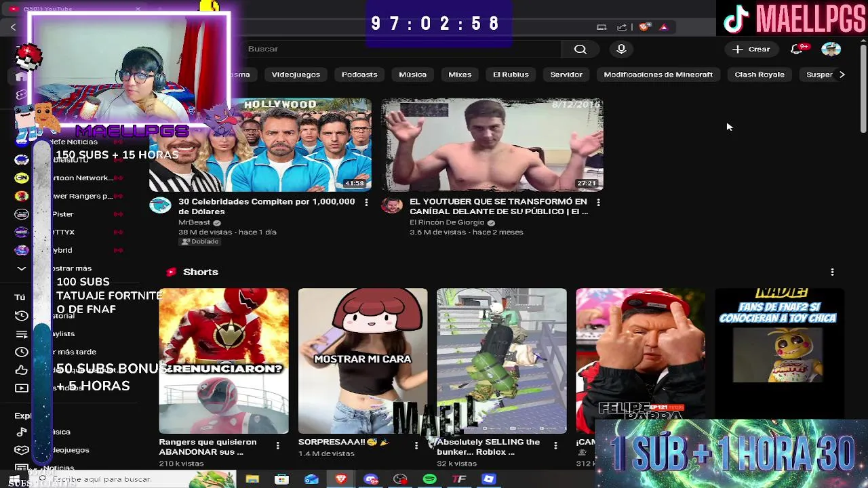The image size is (868, 488).
Task: Open Music icon under Explore
Action: click(22, 432)
